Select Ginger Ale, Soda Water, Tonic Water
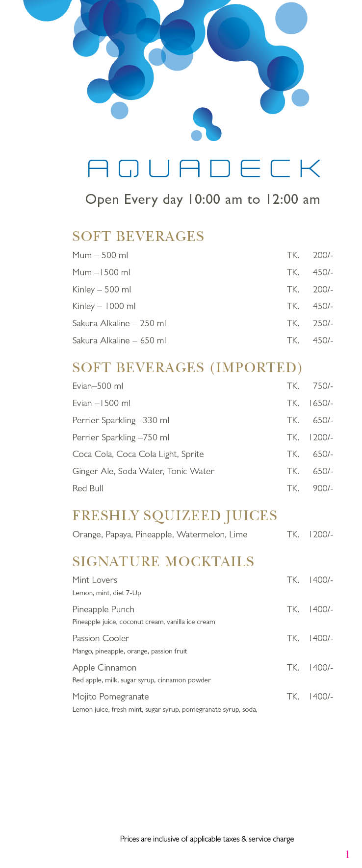This screenshot has height=868, width=362. pyautogui.click(x=143, y=471)
